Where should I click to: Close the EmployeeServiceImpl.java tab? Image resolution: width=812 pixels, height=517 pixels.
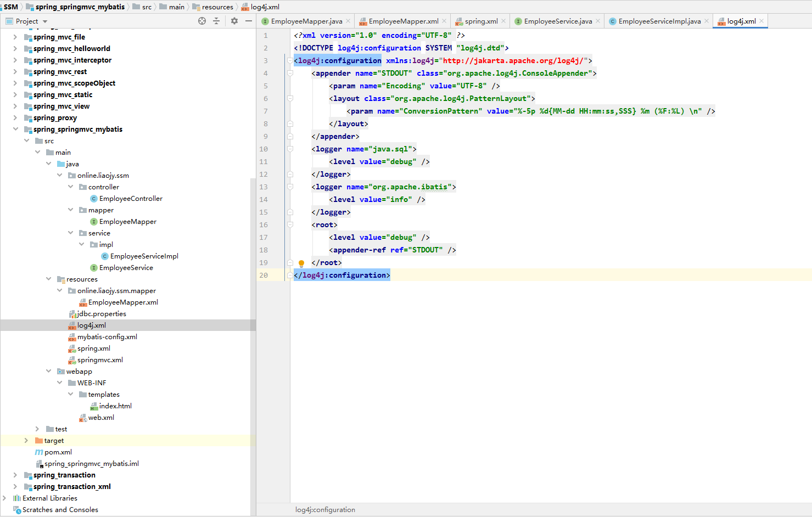click(707, 21)
